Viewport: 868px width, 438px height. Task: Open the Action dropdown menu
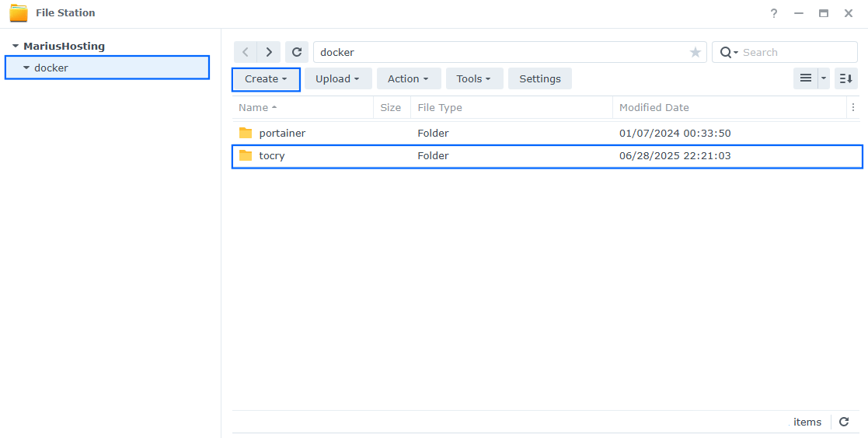click(x=409, y=78)
